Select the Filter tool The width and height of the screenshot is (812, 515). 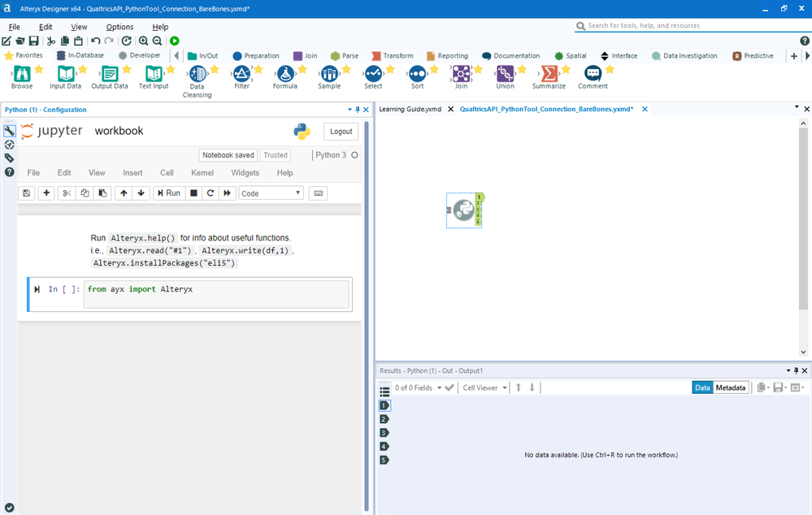click(241, 78)
